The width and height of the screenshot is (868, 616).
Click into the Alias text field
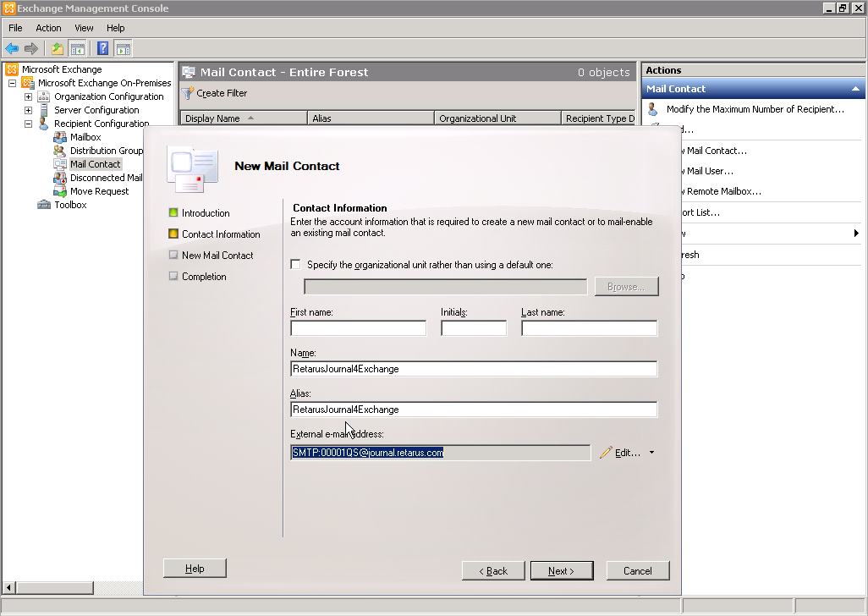point(473,410)
